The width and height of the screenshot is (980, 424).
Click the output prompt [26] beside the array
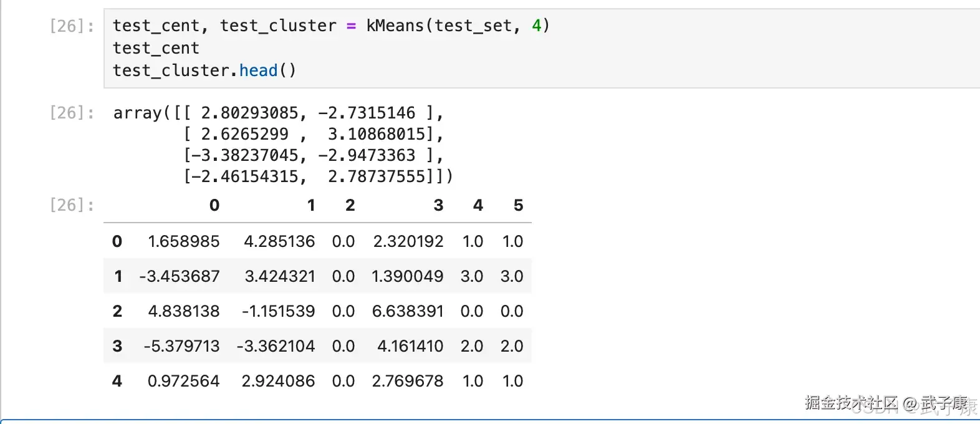[x=72, y=113]
